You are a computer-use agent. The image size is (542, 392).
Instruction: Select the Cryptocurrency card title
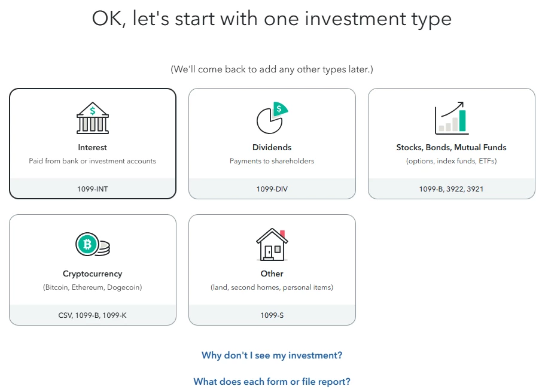coord(92,274)
